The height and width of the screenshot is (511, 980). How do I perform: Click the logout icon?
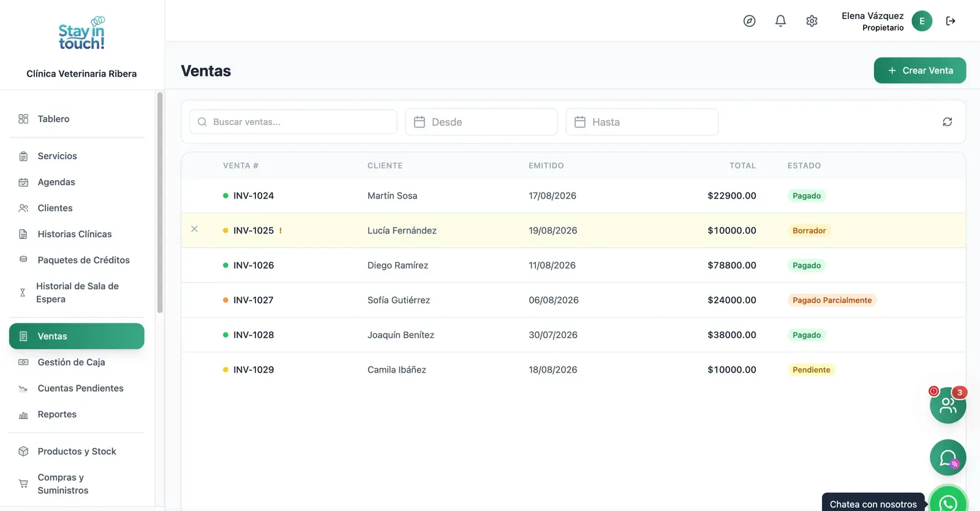[x=951, y=21]
